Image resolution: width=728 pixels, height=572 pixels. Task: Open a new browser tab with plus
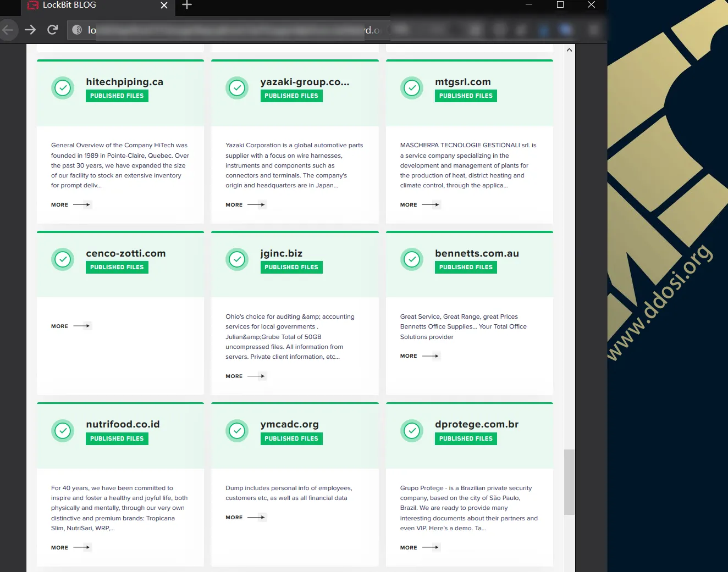[x=187, y=5]
